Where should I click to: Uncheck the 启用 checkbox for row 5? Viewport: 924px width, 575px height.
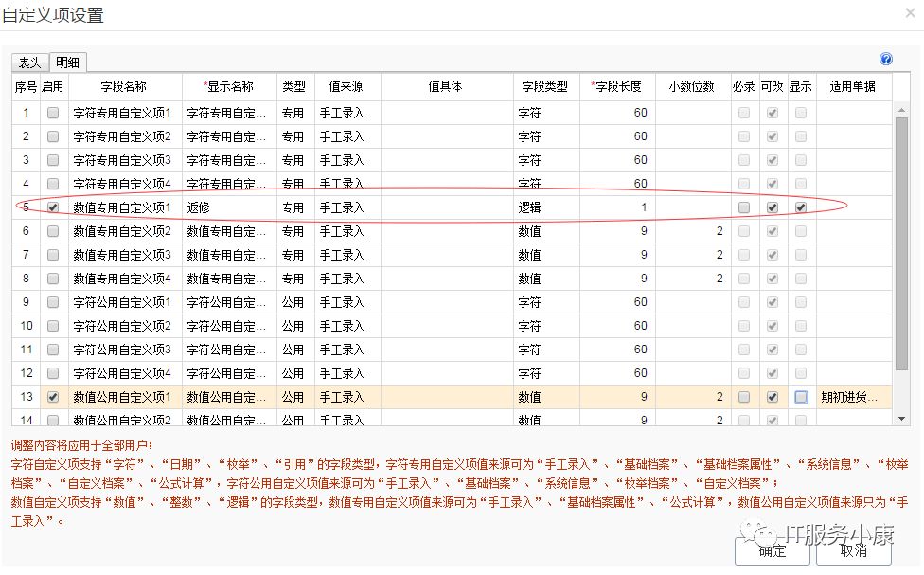(53, 207)
